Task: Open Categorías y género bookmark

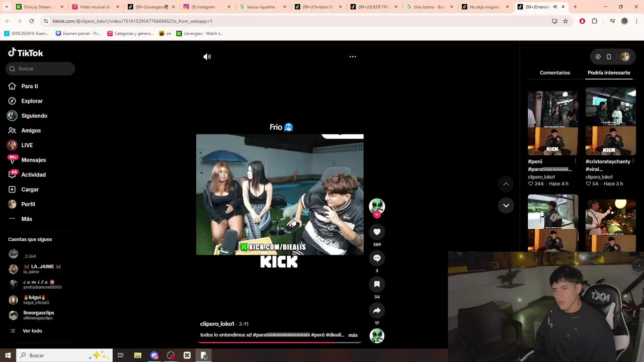Action: click(130, 34)
